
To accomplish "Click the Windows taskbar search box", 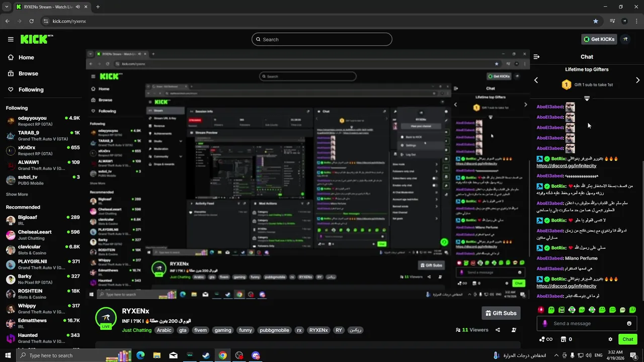I will pos(74,355).
